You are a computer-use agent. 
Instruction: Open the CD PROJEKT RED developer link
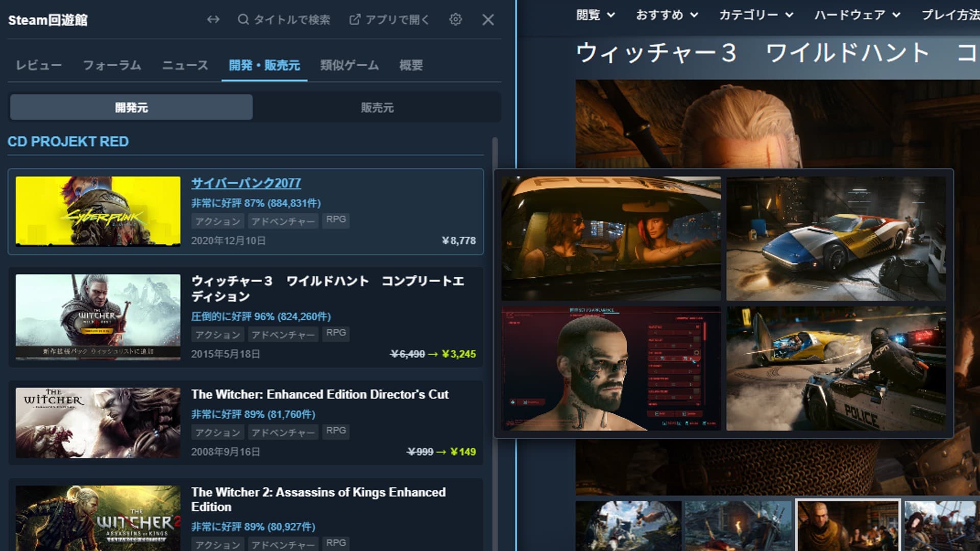point(68,141)
